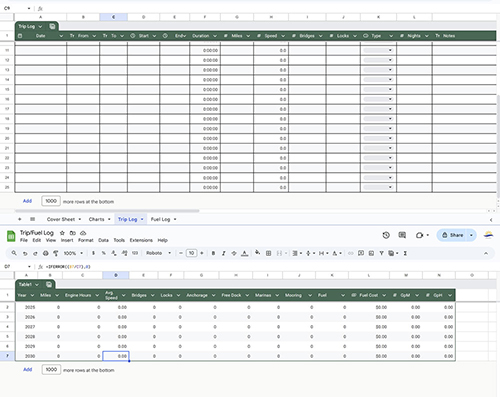
Task: Click the table view icon beside Trip Log title
Action: pos(52,26)
